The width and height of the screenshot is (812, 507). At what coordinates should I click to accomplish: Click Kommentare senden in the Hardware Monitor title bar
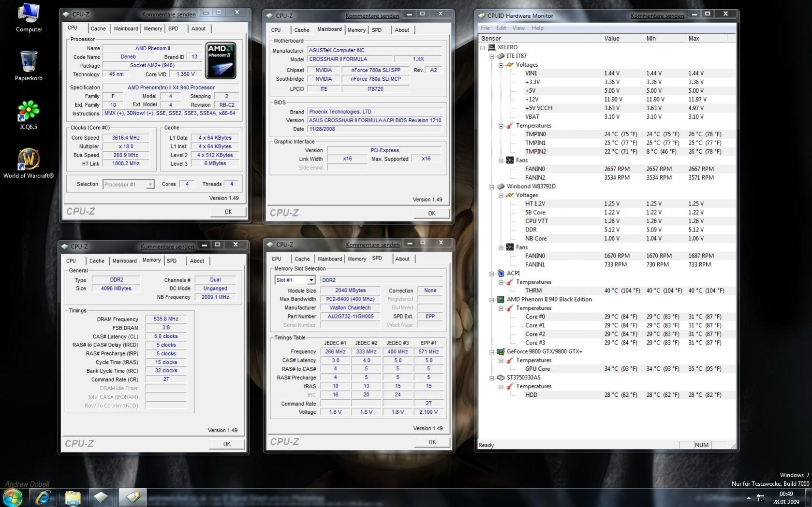(657, 16)
